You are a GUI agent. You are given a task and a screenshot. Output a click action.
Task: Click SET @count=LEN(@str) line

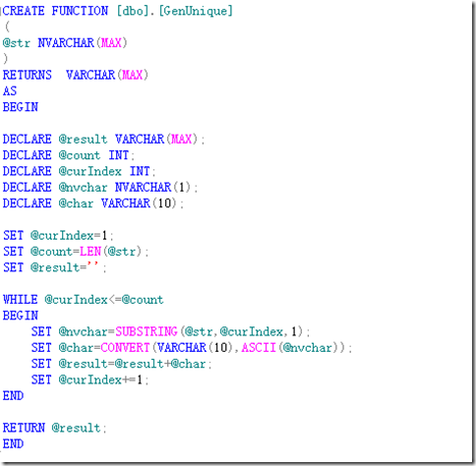click(76, 252)
